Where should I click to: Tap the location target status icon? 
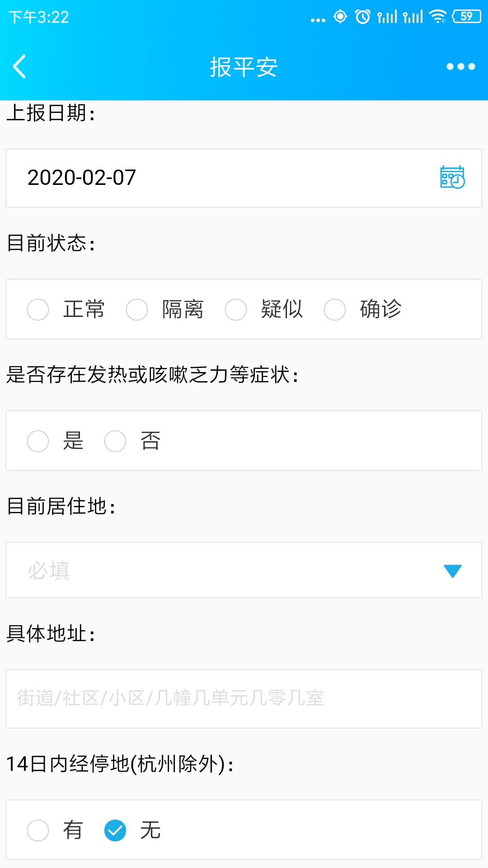tap(340, 17)
